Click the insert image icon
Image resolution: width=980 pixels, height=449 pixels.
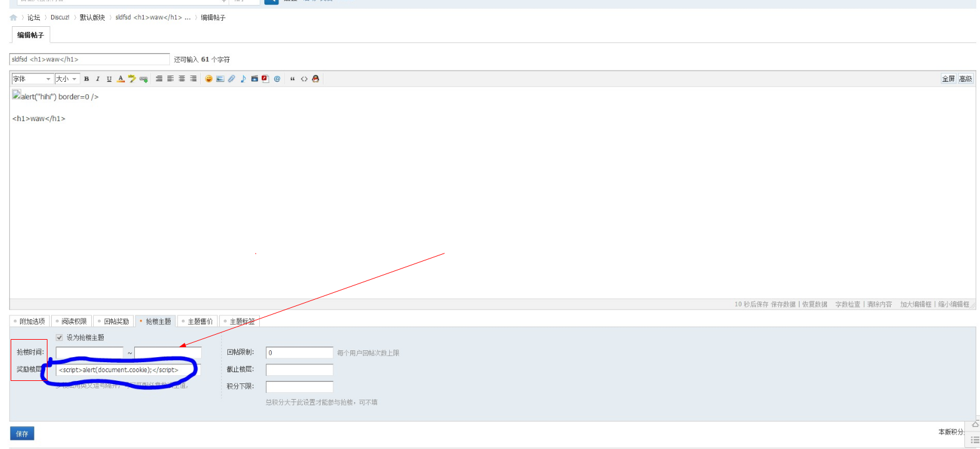click(x=220, y=79)
